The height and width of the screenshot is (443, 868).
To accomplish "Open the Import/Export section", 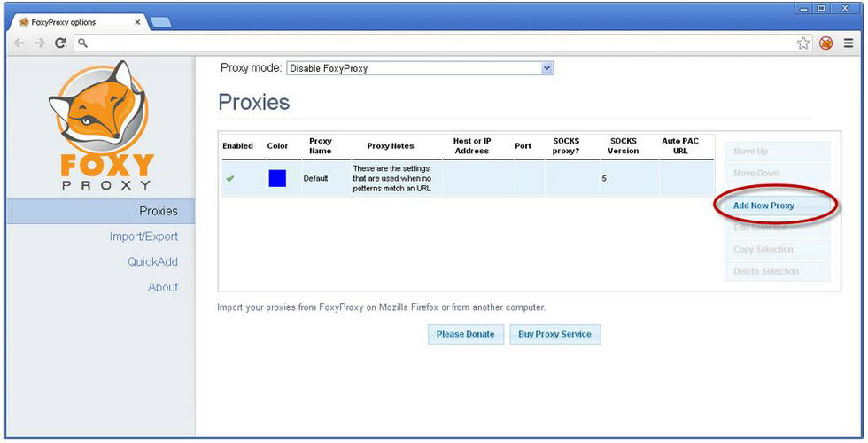I will tap(143, 237).
